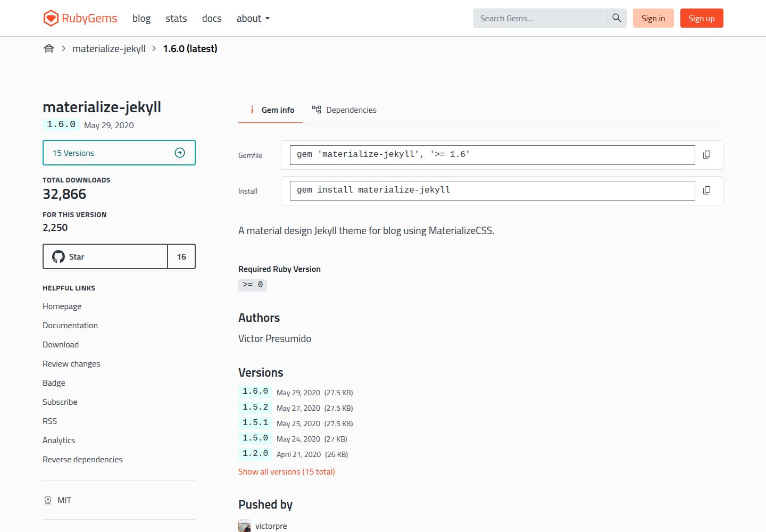Image resolution: width=766 pixels, height=532 pixels.
Task: Click the search magnifier icon
Action: click(x=617, y=18)
